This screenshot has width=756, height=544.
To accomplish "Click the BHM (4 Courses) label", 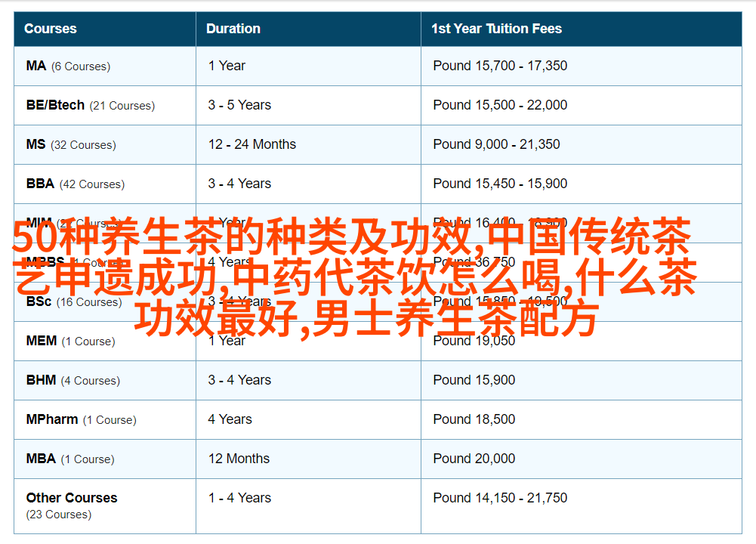I will coord(73,380).
